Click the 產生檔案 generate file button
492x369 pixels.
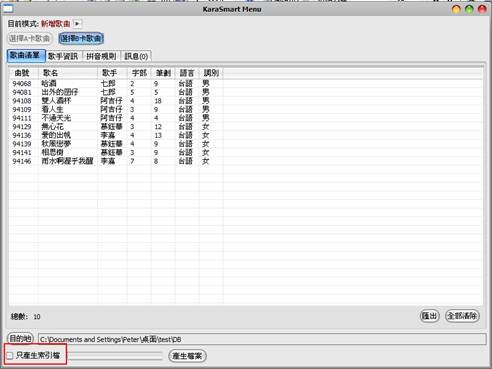187,356
